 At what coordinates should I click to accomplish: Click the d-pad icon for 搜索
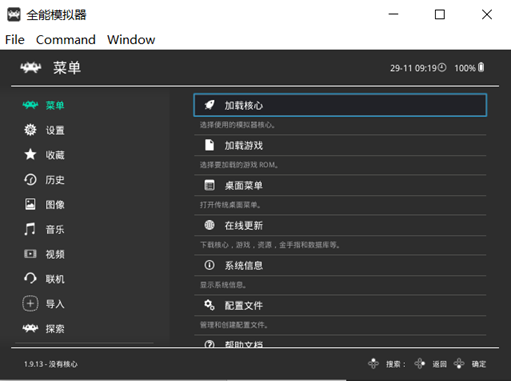point(373,364)
